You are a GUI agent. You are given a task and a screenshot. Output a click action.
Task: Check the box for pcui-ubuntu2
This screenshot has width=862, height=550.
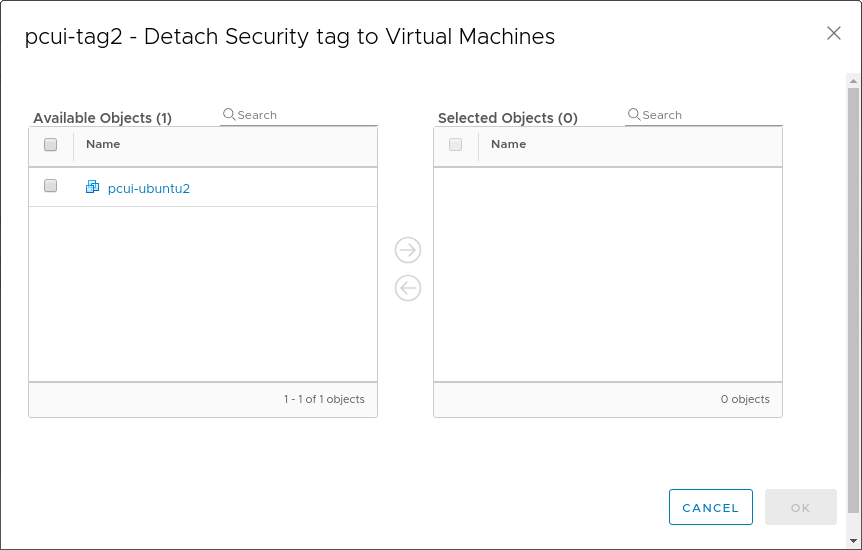tap(51, 186)
